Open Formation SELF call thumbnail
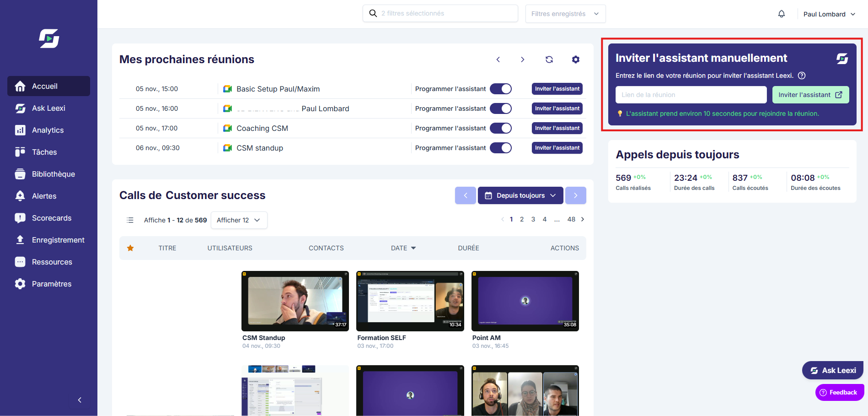The width and height of the screenshot is (868, 416). [410, 301]
